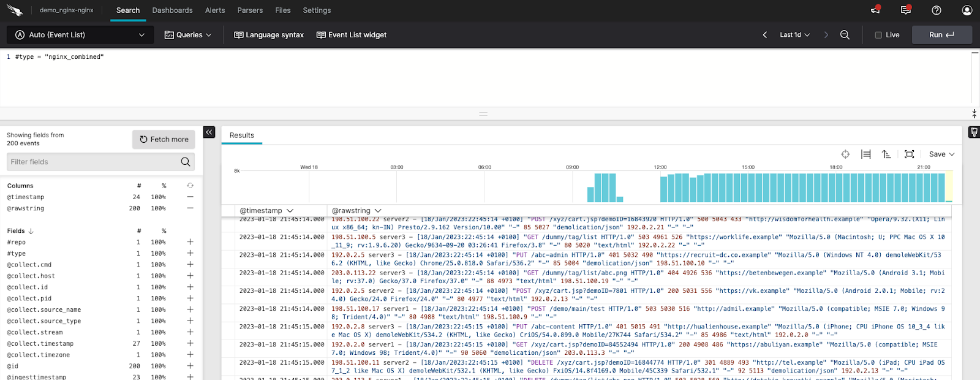
Task: Click the demo_nginx-nginx repository name
Action: (x=67, y=10)
